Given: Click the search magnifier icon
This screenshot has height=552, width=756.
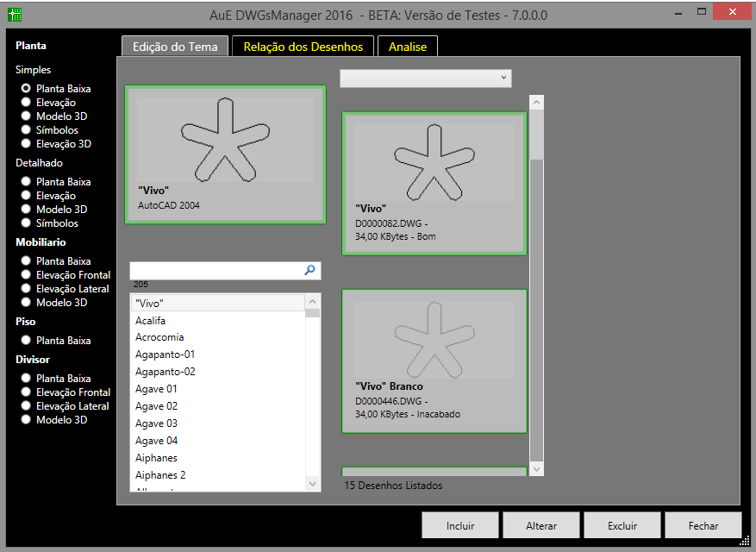Looking at the screenshot, I should click(310, 270).
